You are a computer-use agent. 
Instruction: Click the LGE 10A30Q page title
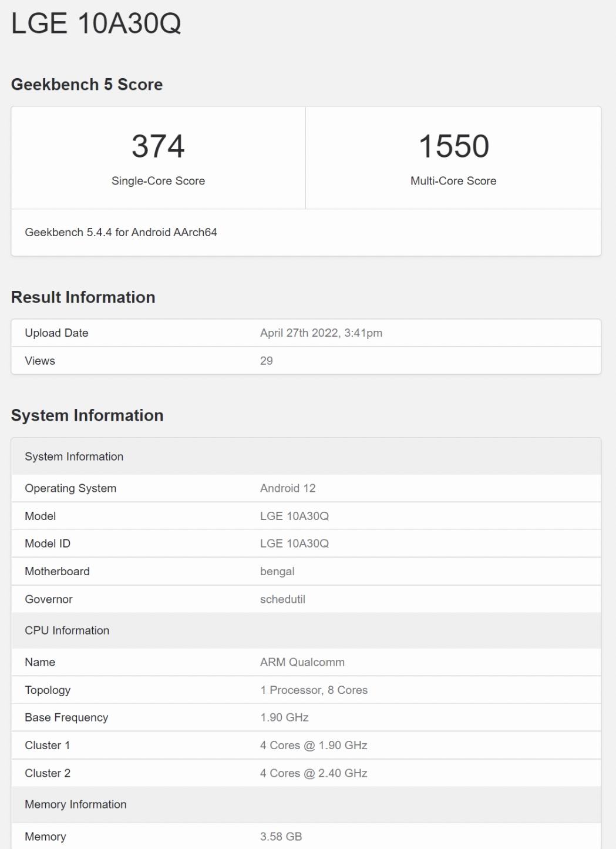tap(96, 24)
